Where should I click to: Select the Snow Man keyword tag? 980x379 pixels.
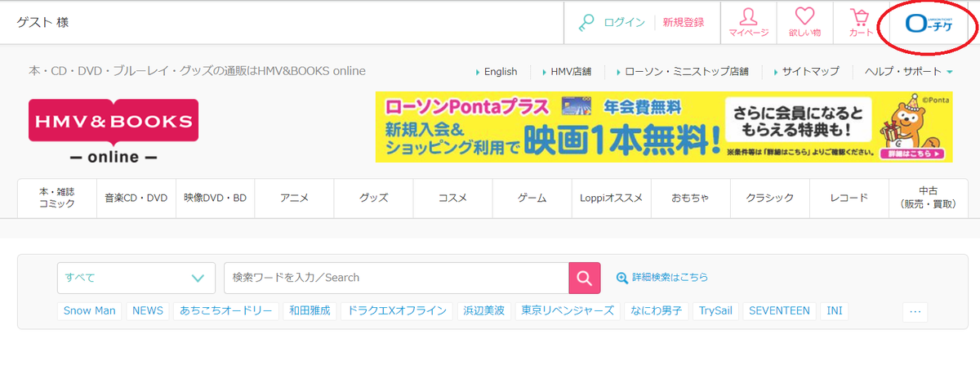[90, 311]
